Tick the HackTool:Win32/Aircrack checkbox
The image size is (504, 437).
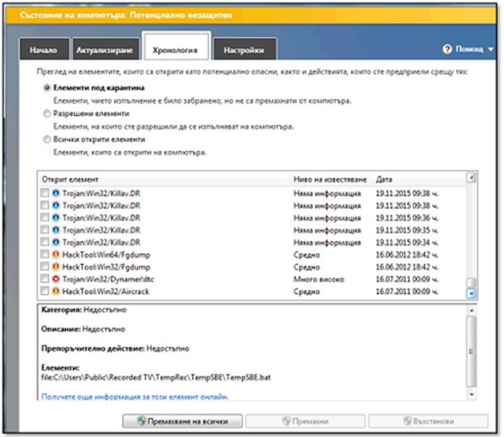pyautogui.click(x=44, y=291)
